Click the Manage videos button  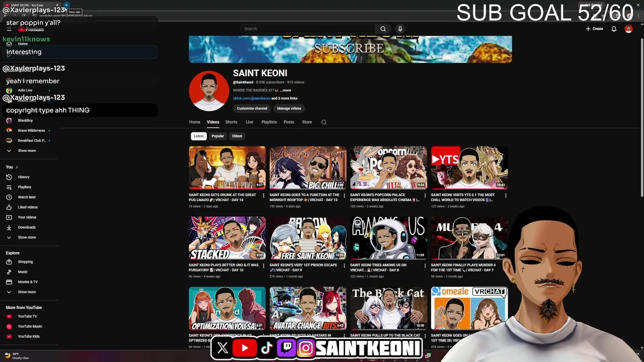click(289, 109)
